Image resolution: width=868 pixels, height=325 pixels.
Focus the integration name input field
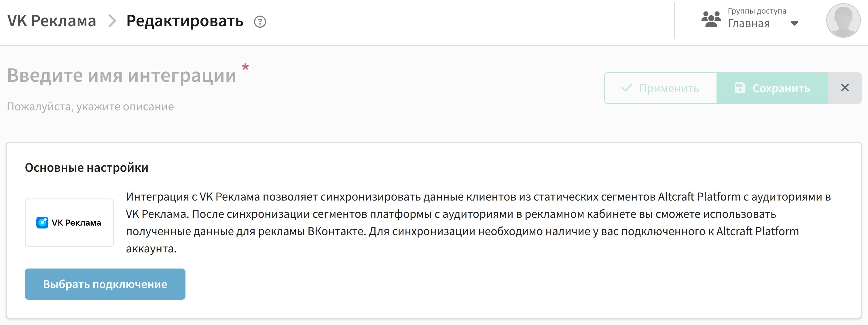pos(122,75)
